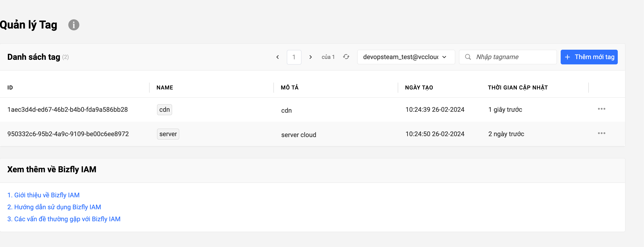Select the cdn tag name badge
The image size is (644, 247).
[164, 110]
